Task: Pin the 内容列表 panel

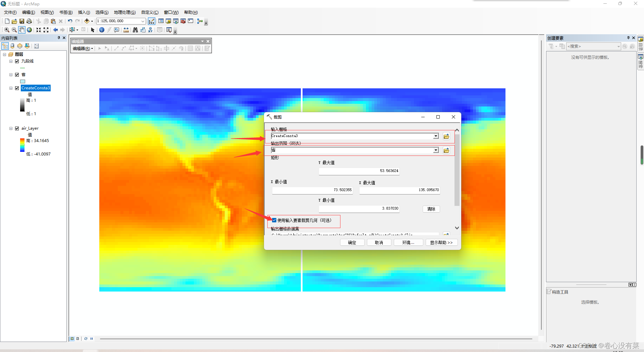Action: [59, 38]
